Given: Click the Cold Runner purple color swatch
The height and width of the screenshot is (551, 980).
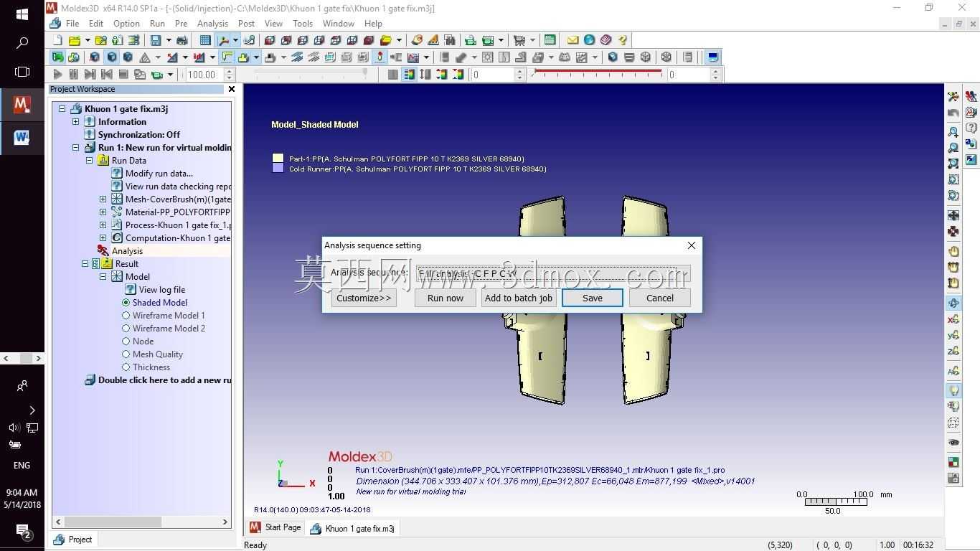Looking at the screenshot, I should coord(278,169).
